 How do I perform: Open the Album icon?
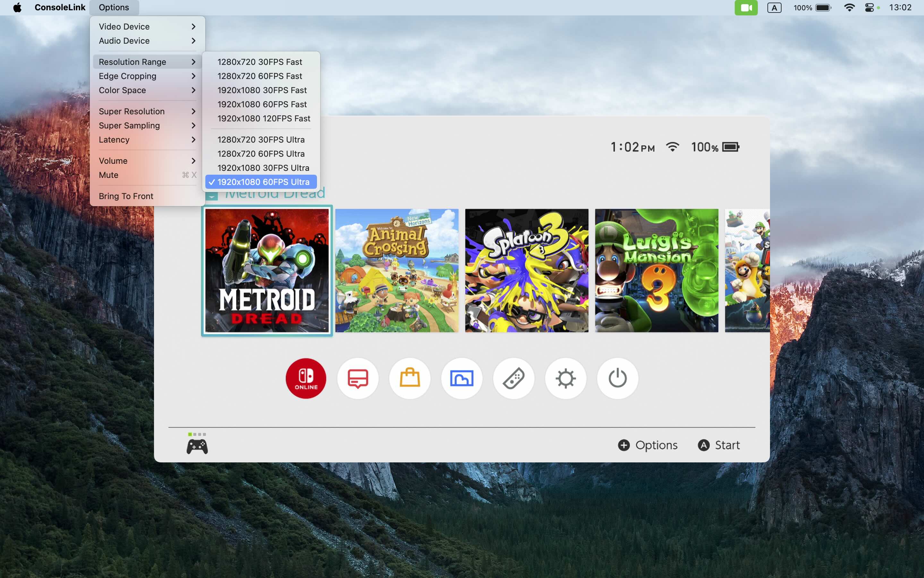pos(462,378)
